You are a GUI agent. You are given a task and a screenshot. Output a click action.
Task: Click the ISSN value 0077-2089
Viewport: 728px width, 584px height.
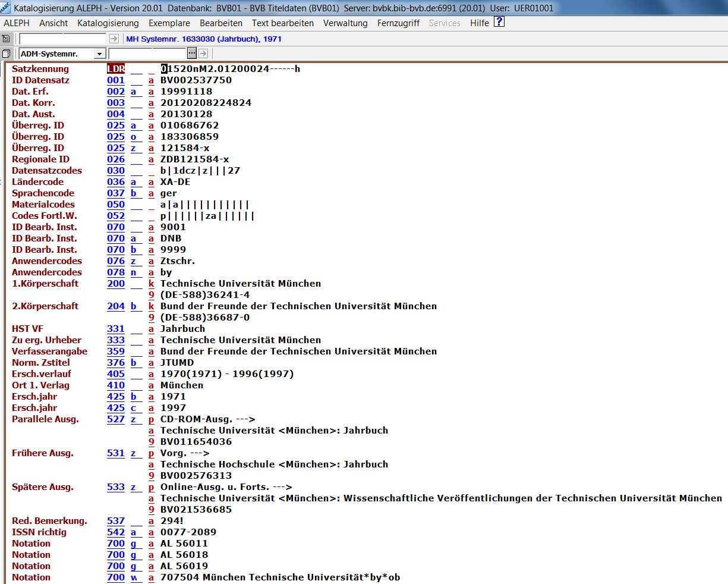[188, 532]
